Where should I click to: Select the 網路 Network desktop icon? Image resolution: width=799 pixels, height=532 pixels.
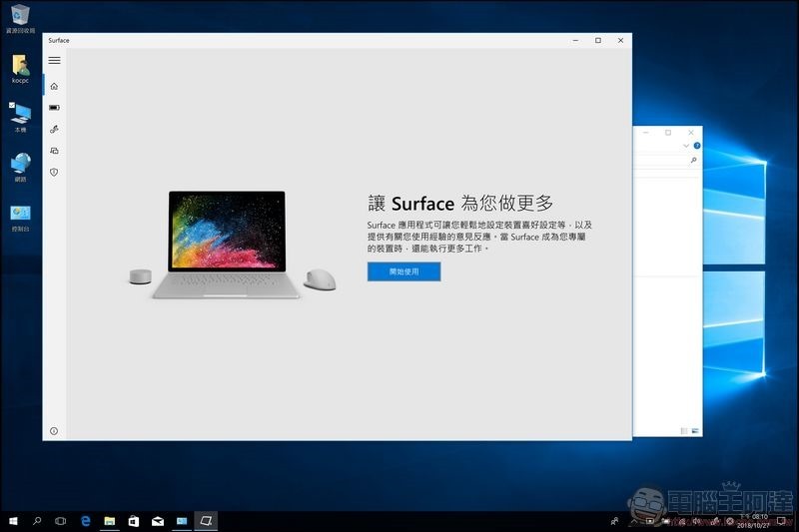20,167
